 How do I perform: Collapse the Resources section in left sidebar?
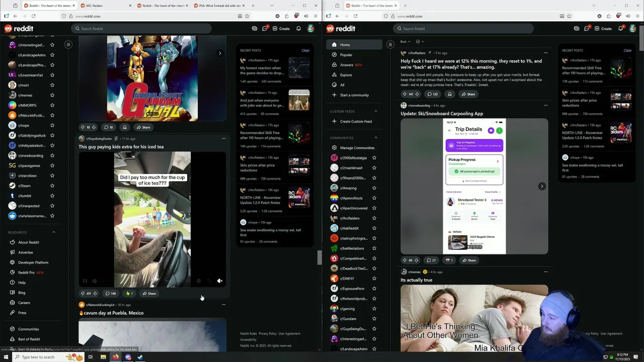pos(54,232)
